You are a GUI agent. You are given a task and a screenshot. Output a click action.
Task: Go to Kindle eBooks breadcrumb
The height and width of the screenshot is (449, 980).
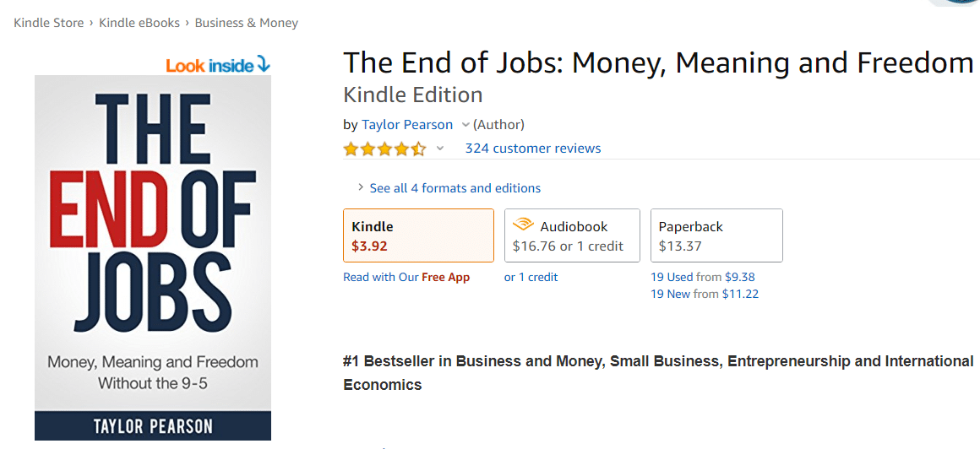point(139,23)
